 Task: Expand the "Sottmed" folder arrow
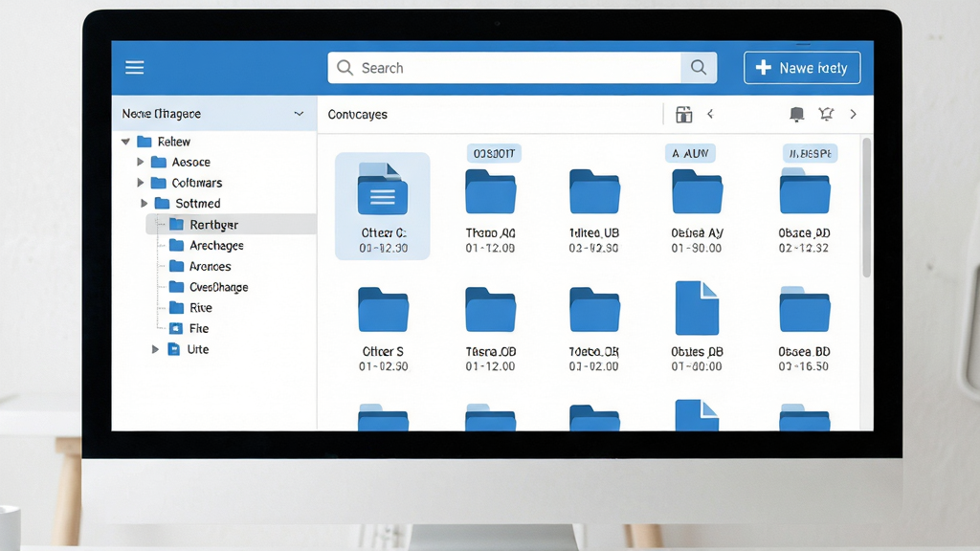pos(144,203)
